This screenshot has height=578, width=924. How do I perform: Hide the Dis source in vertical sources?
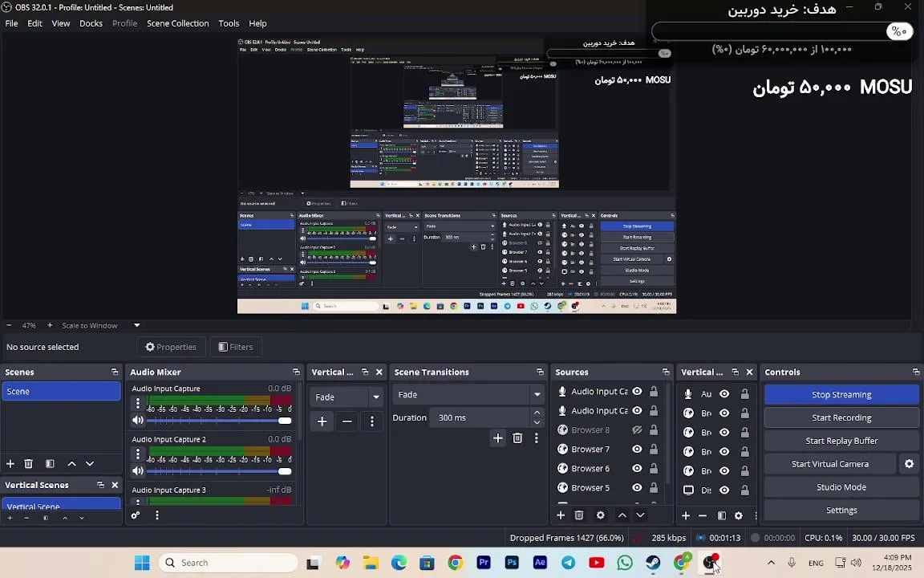pos(724,490)
